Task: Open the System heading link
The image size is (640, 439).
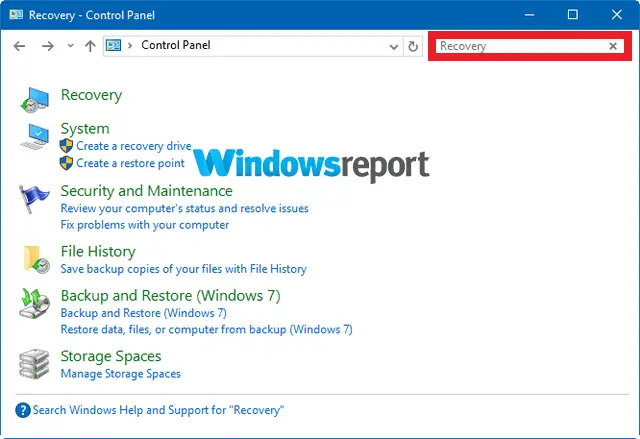Action: (85, 129)
